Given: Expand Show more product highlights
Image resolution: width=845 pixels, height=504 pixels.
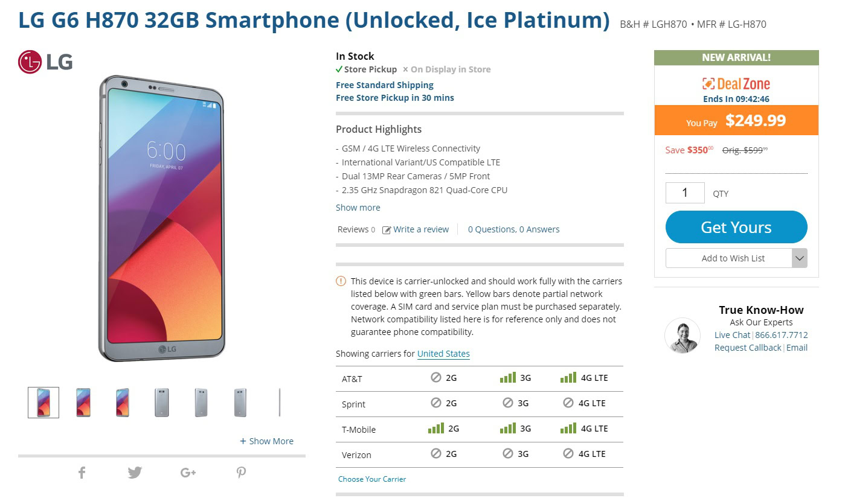Looking at the screenshot, I should 358,208.
